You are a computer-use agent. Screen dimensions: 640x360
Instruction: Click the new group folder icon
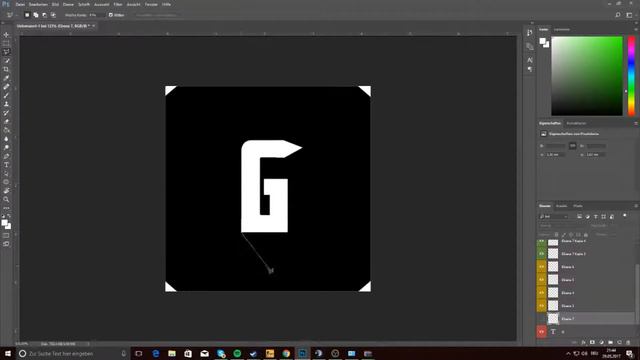click(x=610, y=342)
